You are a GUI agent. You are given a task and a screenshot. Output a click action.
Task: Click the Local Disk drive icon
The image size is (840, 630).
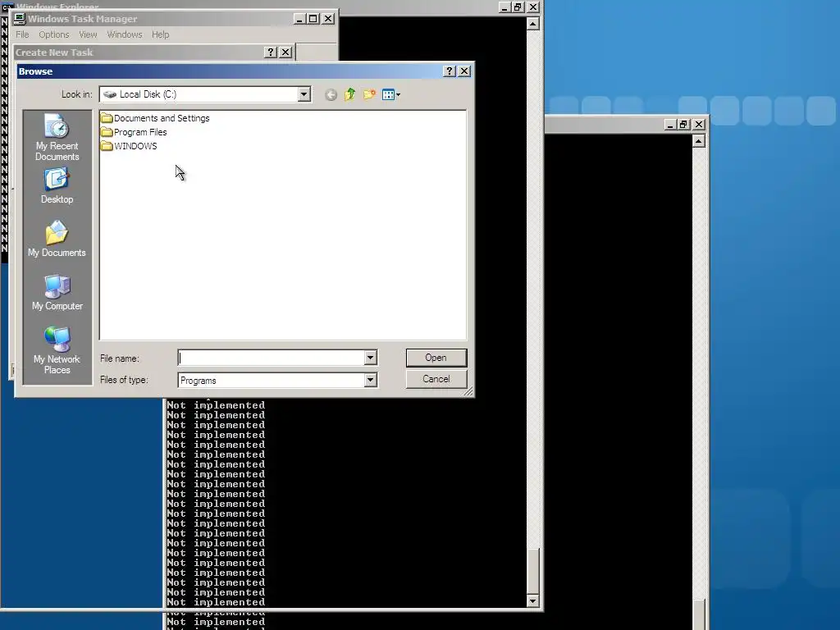(110, 94)
